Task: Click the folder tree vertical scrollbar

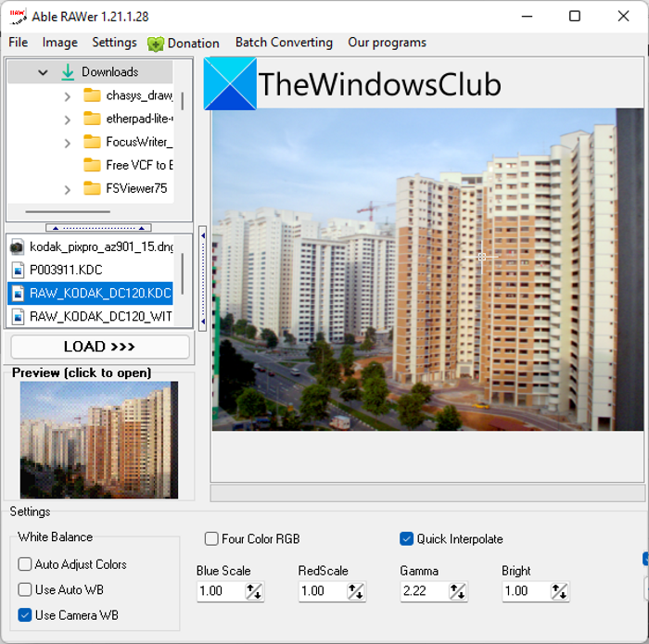Action: [182, 101]
